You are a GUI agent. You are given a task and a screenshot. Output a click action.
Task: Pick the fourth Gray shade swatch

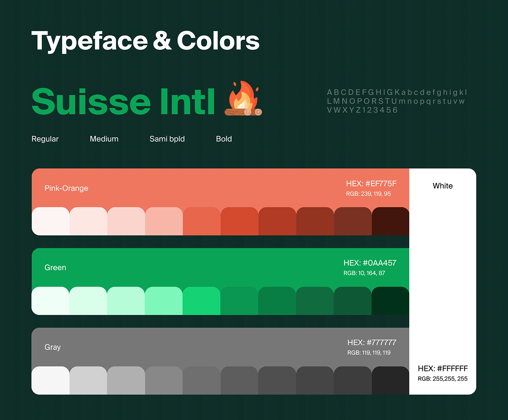tap(164, 380)
